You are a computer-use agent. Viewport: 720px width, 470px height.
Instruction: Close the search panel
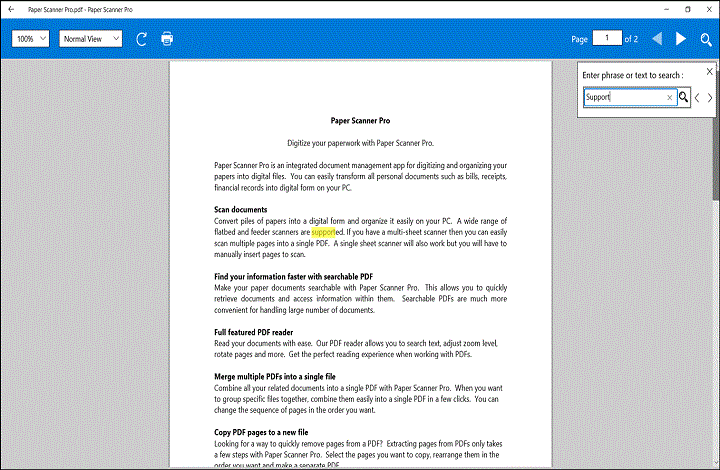pos(710,72)
